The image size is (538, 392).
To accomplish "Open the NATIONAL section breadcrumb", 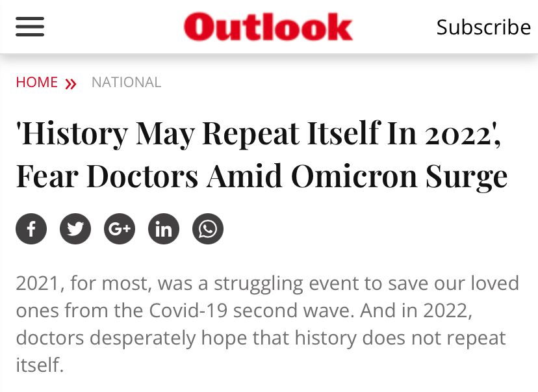I will click(x=126, y=83).
